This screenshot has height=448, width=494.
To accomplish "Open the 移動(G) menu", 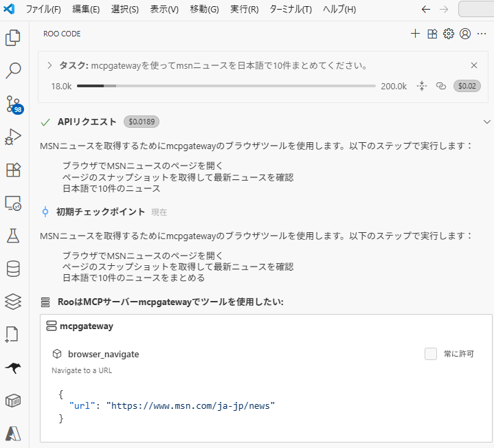I will pyautogui.click(x=204, y=9).
